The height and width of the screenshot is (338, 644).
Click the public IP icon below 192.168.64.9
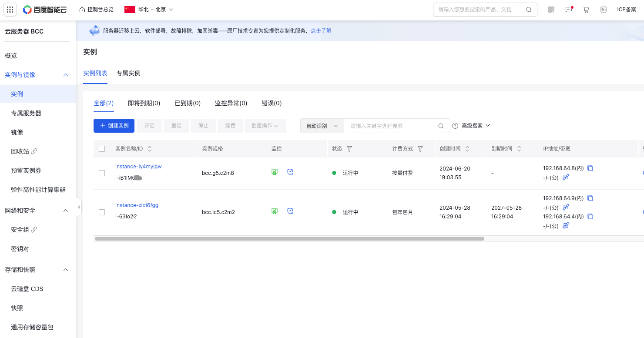(x=566, y=207)
